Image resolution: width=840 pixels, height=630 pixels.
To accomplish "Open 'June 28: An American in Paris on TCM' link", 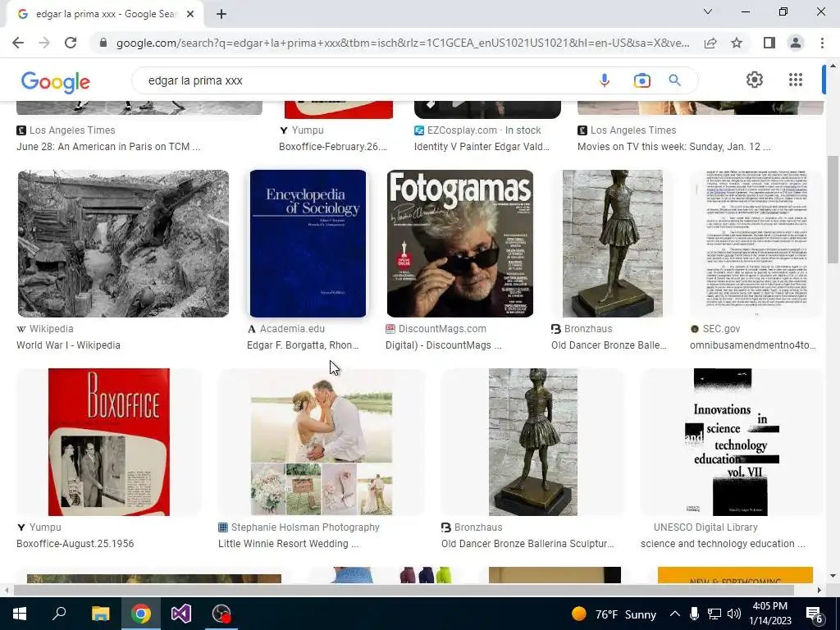I will (x=108, y=147).
